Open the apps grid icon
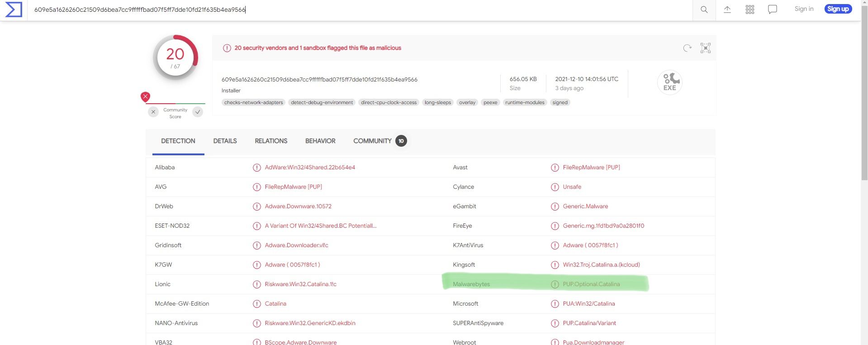 pyautogui.click(x=750, y=10)
